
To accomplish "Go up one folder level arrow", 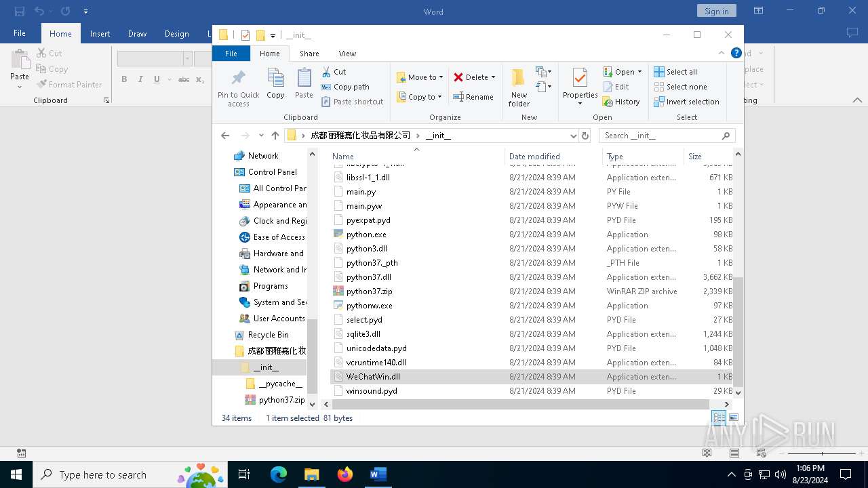I will (x=275, y=136).
